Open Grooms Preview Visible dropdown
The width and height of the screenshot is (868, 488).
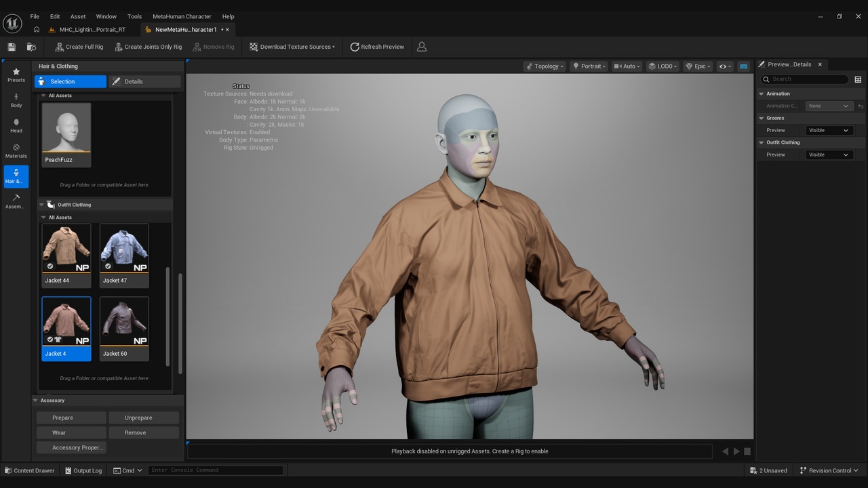tap(829, 130)
